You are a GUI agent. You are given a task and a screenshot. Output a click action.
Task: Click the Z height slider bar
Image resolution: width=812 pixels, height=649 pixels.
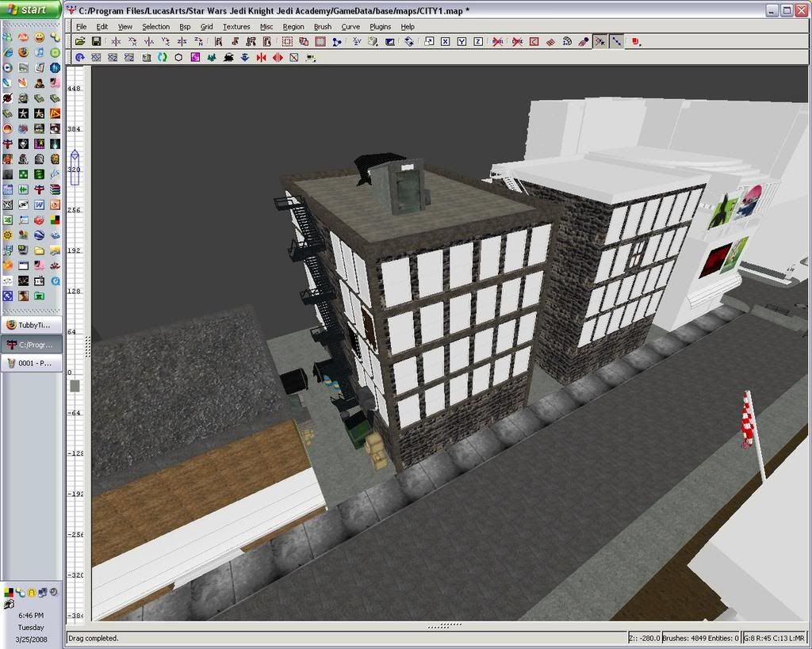[x=75, y=167]
